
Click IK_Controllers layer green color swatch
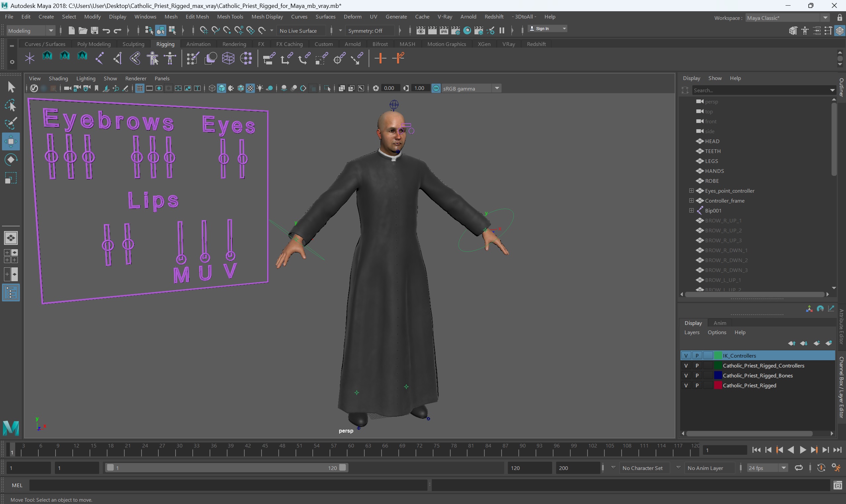718,356
